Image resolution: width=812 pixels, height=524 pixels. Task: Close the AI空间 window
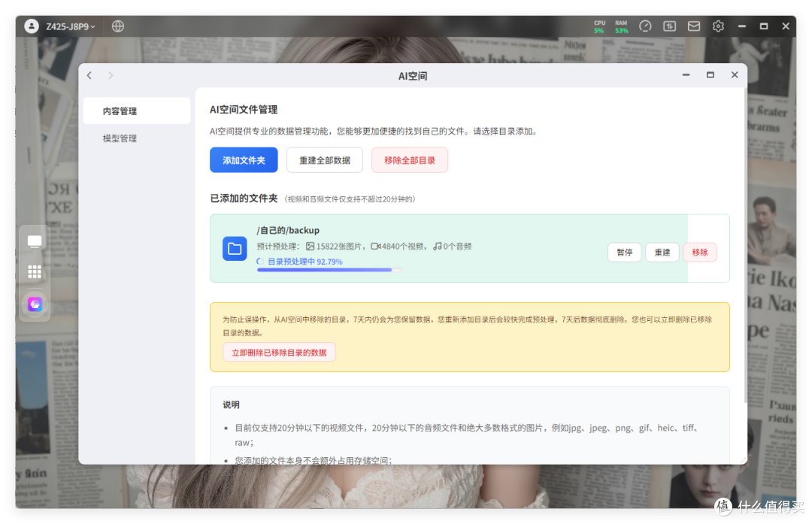[x=735, y=75]
